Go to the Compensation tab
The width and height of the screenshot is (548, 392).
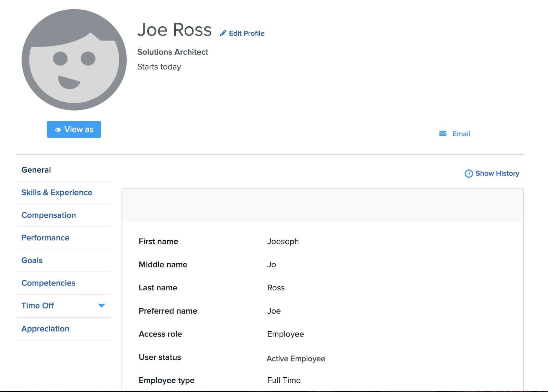pyautogui.click(x=49, y=215)
